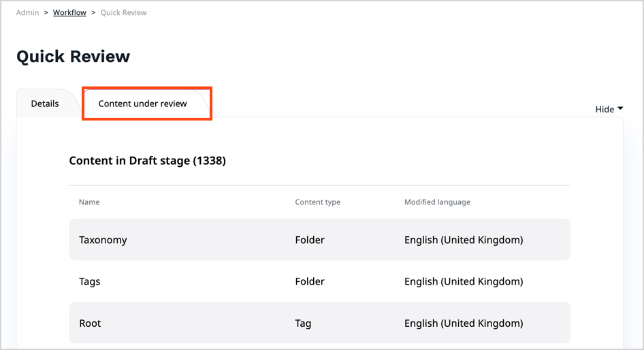Click Folder type in Taxonomy row
Screen dimensions: 644x350
[x=310, y=240]
